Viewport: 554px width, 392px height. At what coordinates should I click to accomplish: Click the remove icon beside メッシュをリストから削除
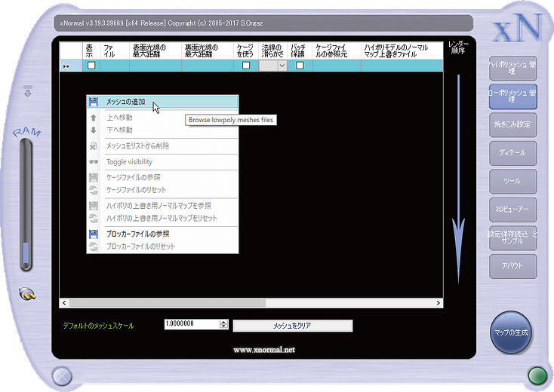94,145
